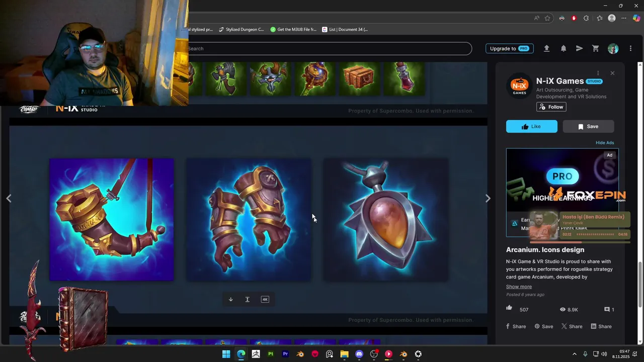The image size is (644, 362).
Task: Go to previous artwork with left arrow
Action: [9, 198]
